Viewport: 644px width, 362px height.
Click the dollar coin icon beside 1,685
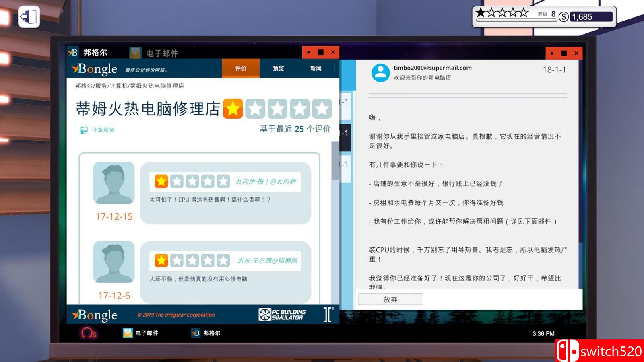click(563, 16)
